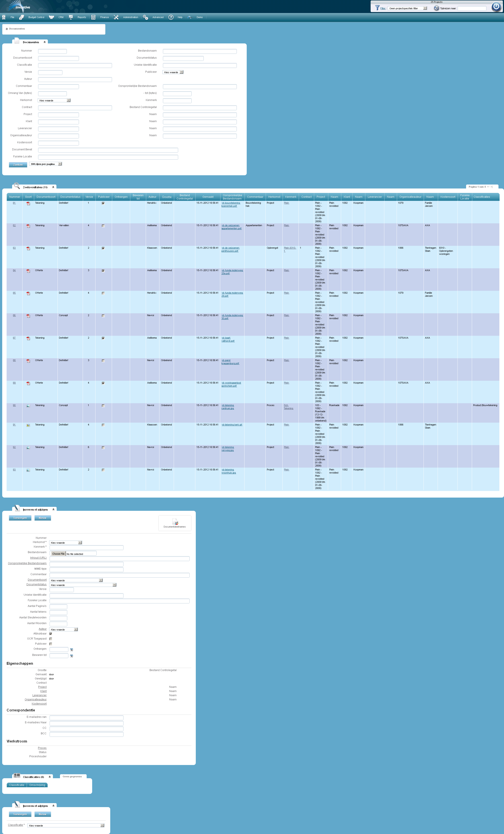This screenshot has height=834, width=504.
Task: Open the Herkomst dropdown in the search panel
Action: point(54,101)
